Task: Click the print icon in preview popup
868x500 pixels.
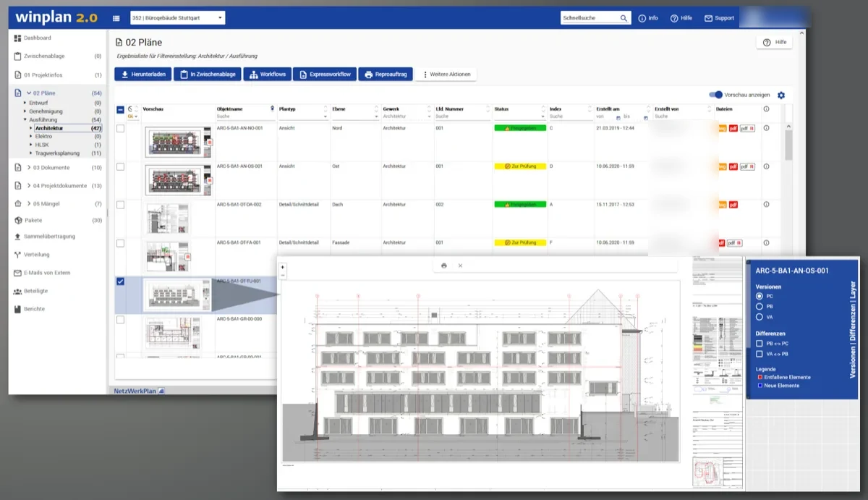Action: coord(444,266)
